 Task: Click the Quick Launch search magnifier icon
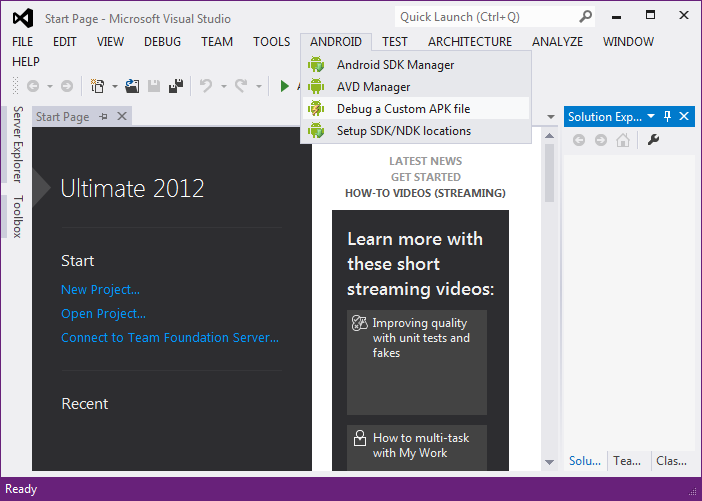(x=585, y=17)
